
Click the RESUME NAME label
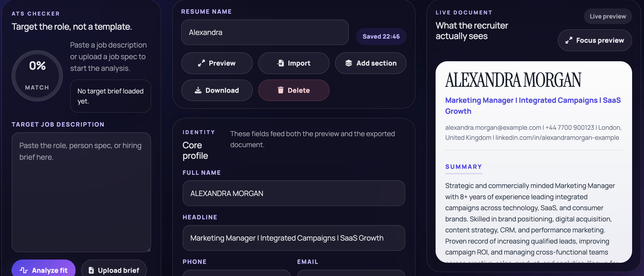(x=207, y=11)
